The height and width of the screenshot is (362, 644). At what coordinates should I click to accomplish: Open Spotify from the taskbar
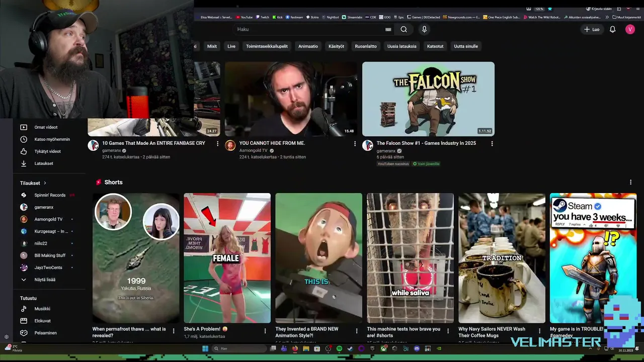[339, 348]
